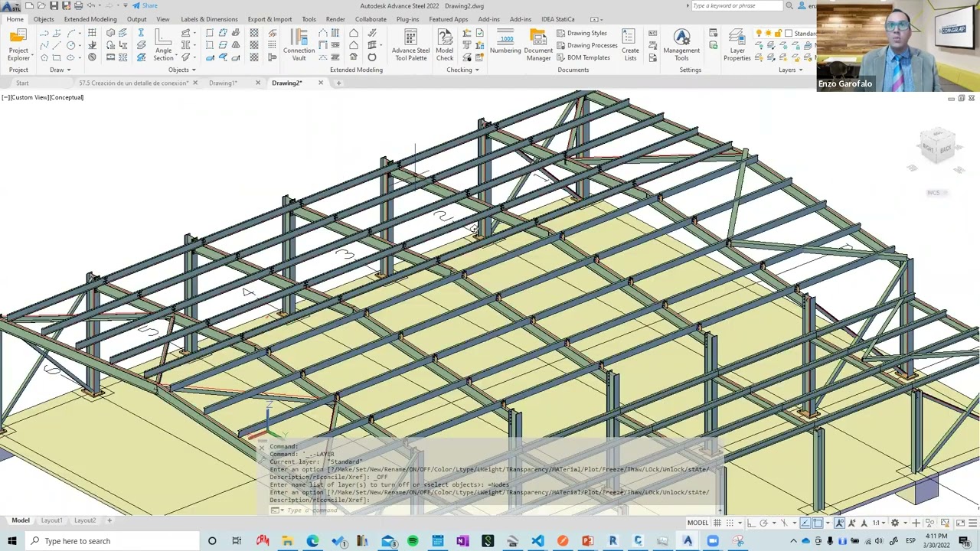This screenshot has height=551, width=980.
Task: Open the Advance Steel application menu logo
Action: pos(11,6)
